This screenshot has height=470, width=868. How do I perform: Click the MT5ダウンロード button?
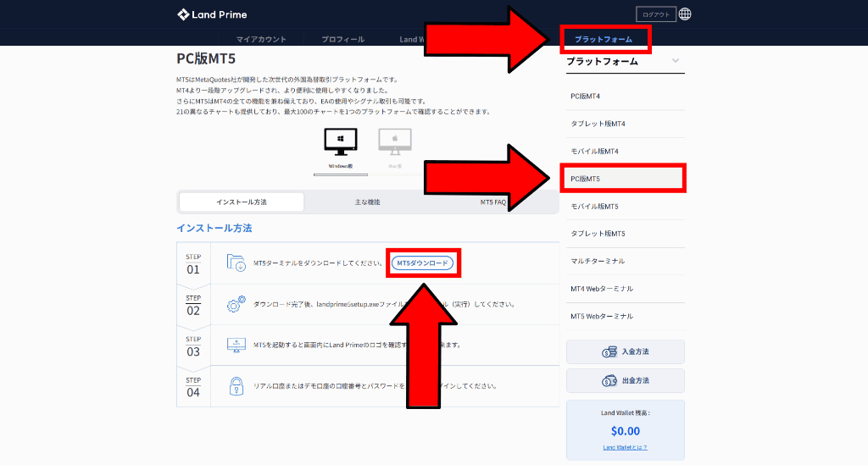pyautogui.click(x=422, y=263)
